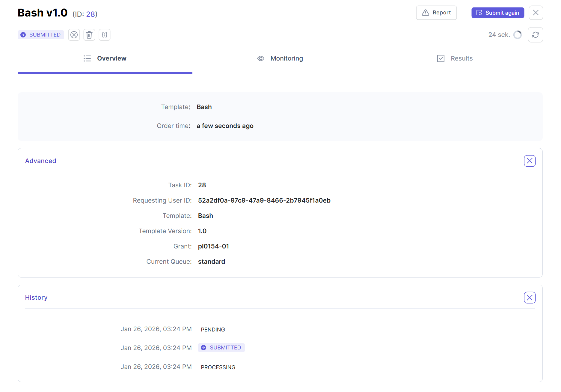Close the task details panel
The height and width of the screenshot is (392, 561).
point(536,13)
